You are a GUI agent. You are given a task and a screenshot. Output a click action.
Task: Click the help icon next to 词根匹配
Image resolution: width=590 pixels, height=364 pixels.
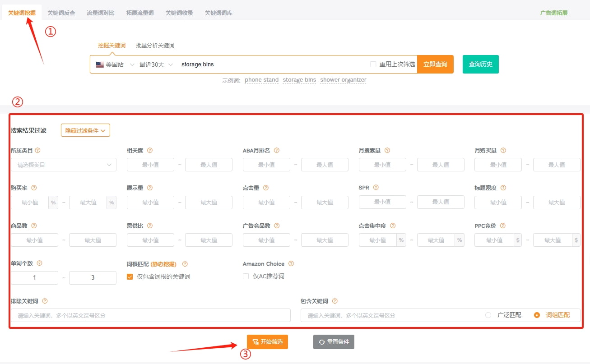pos(185,263)
